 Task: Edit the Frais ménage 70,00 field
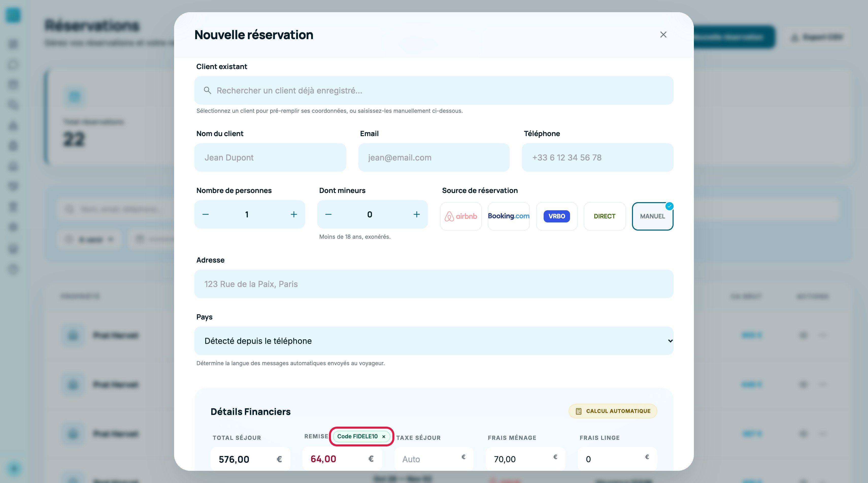tap(525, 459)
